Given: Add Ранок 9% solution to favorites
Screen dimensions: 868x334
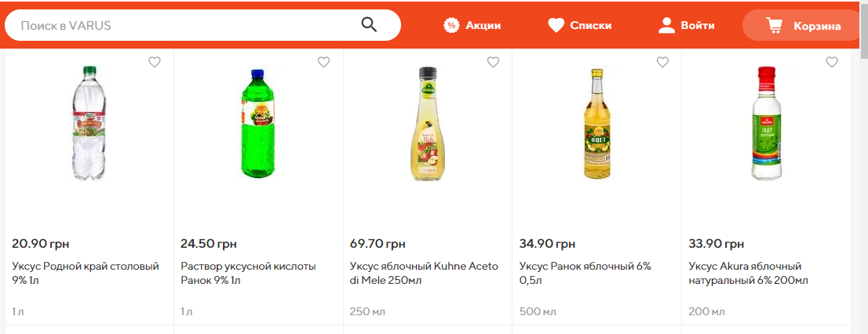Looking at the screenshot, I should click(323, 63).
